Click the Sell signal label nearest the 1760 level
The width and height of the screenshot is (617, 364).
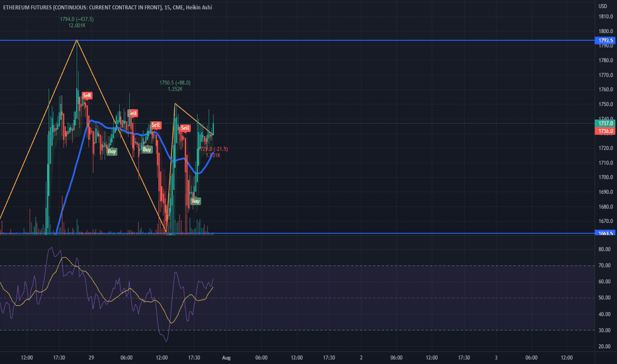87,95
